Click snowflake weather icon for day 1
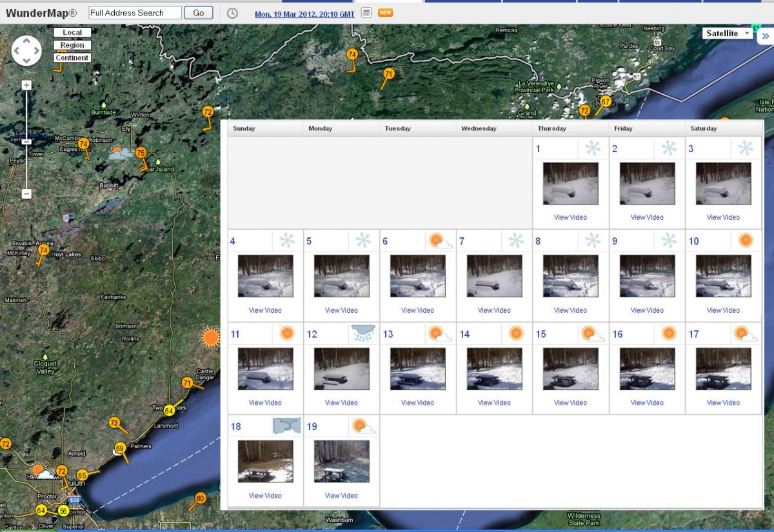Image resolution: width=774 pixels, height=532 pixels. pyautogui.click(x=592, y=148)
